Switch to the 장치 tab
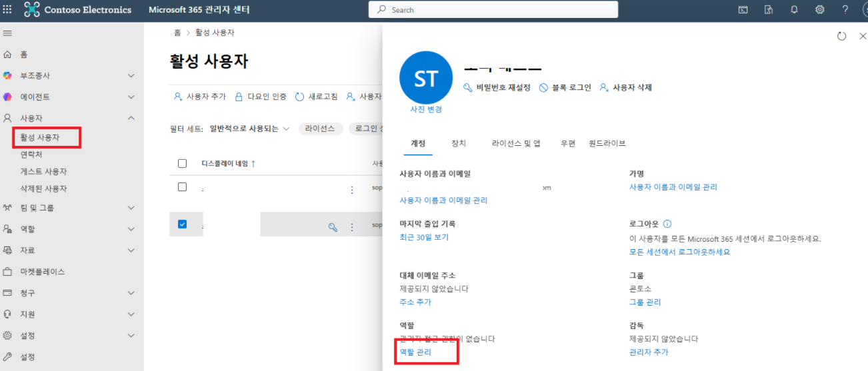The height and width of the screenshot is (371, 868). [459, 143]
